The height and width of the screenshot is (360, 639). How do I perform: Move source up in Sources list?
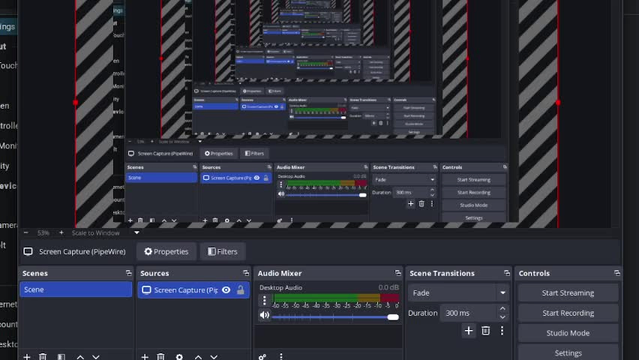coord(198,357)
